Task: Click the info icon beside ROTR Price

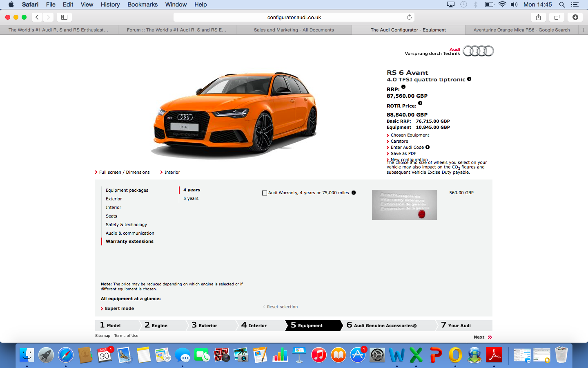Action: point(420,103)
